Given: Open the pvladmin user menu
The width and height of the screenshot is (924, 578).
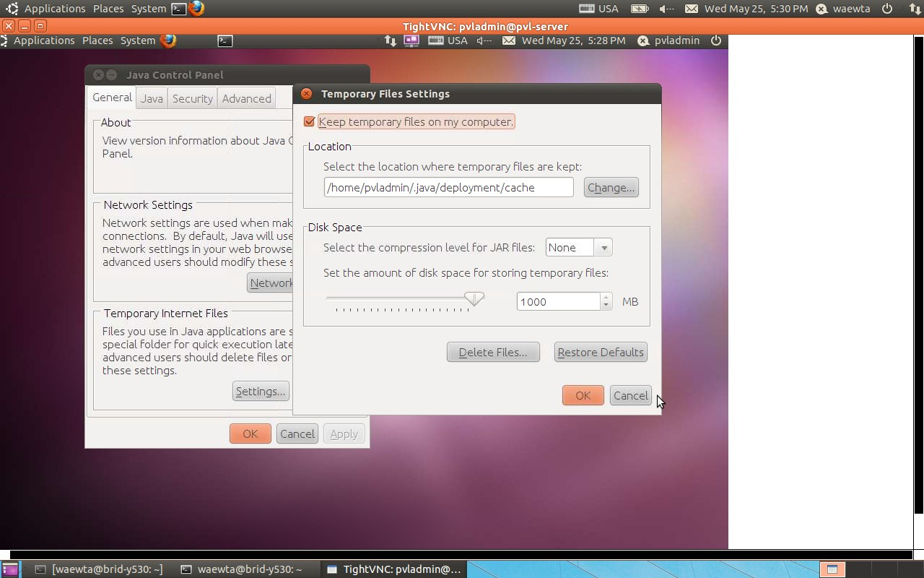Looking at the screenshot, I should [x=668, y=40].
